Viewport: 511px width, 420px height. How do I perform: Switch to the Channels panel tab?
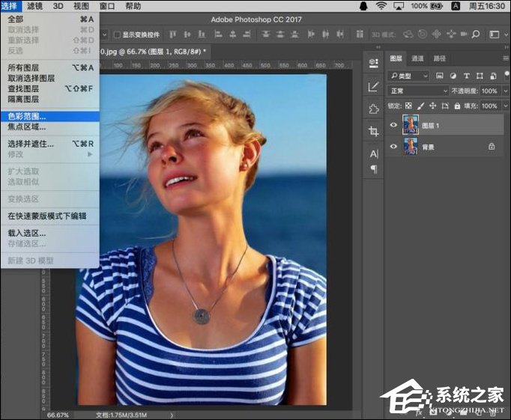(x=417, y=58)
